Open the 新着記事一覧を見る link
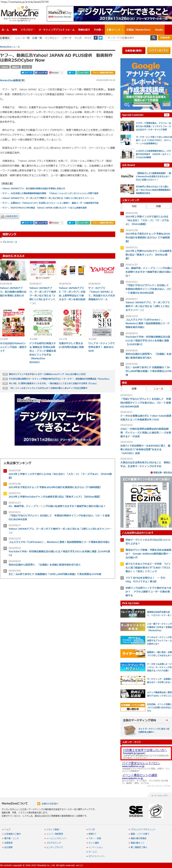 [x=162, y=472]
